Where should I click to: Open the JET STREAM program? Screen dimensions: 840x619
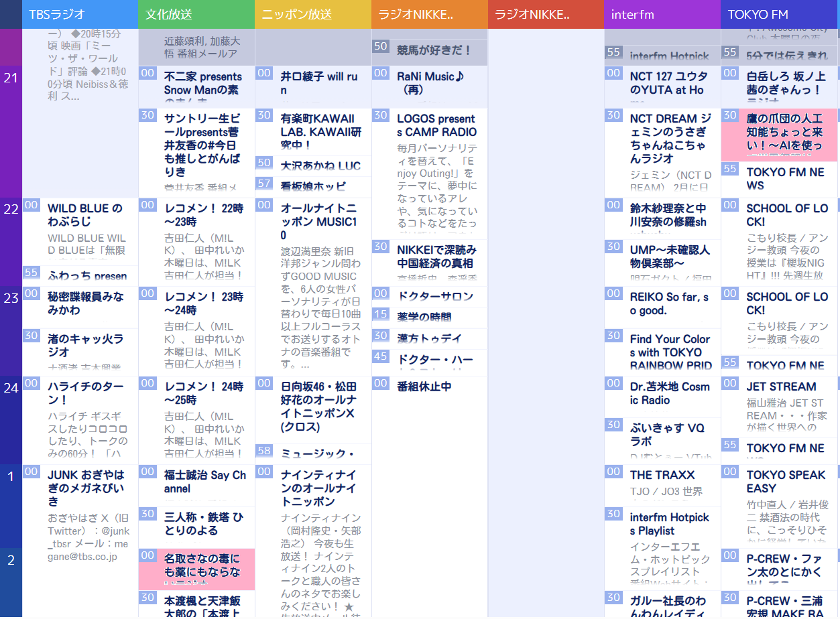pos(781,387)
